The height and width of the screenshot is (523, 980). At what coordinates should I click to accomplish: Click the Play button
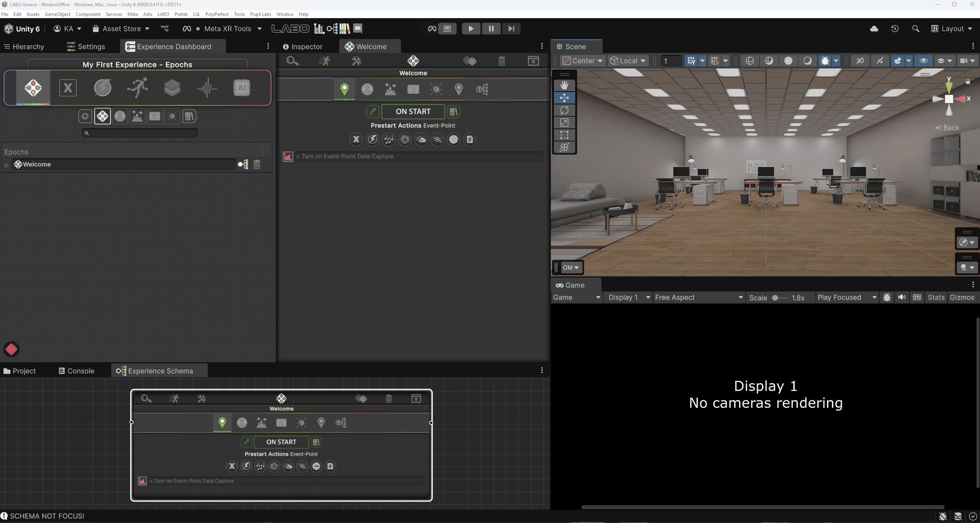click(471, 29)
